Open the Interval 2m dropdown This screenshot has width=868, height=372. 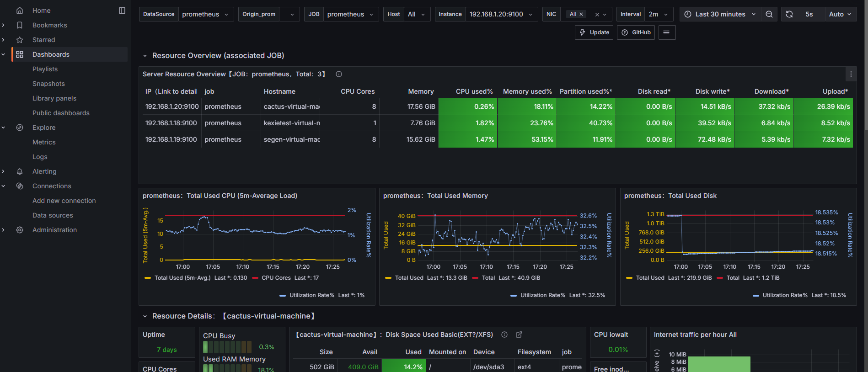[659, 14]
